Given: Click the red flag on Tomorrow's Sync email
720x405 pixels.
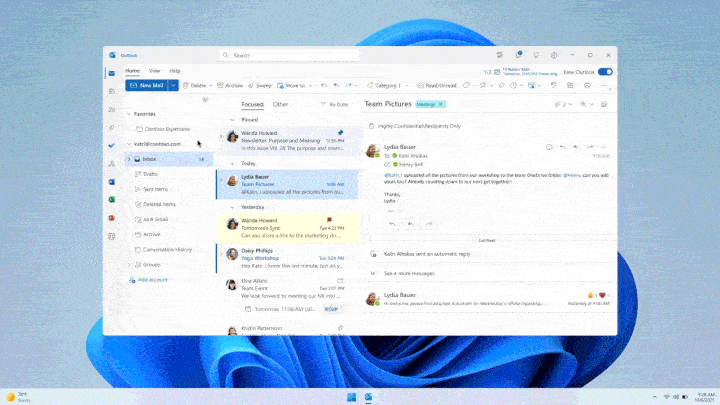Looking at the screenshot, I should 329,220.
